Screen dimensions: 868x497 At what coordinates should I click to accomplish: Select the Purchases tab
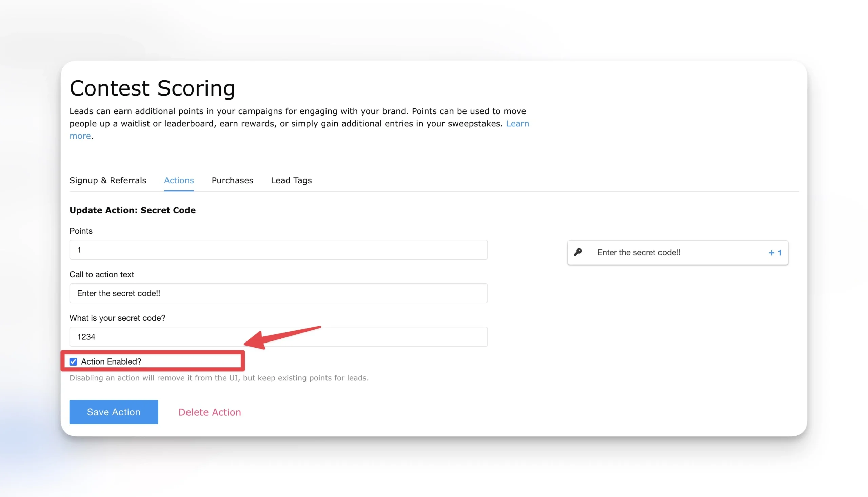pos(232,180)
